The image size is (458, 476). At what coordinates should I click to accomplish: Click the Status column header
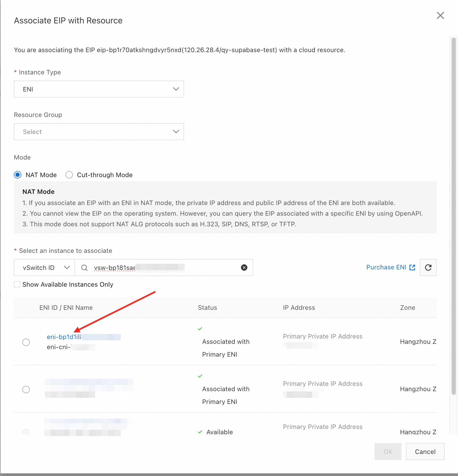(x=207, y=308)
